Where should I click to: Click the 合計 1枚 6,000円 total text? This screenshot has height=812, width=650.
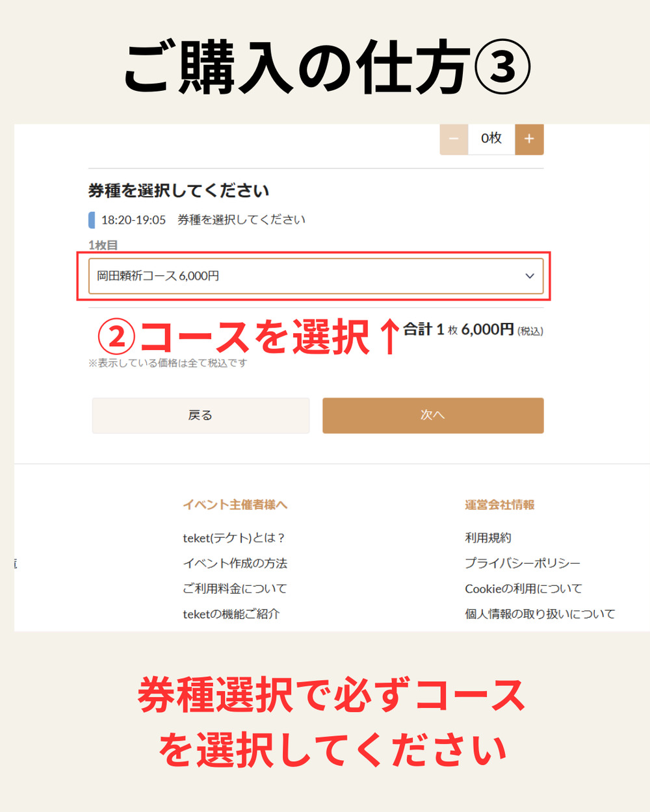473,330
